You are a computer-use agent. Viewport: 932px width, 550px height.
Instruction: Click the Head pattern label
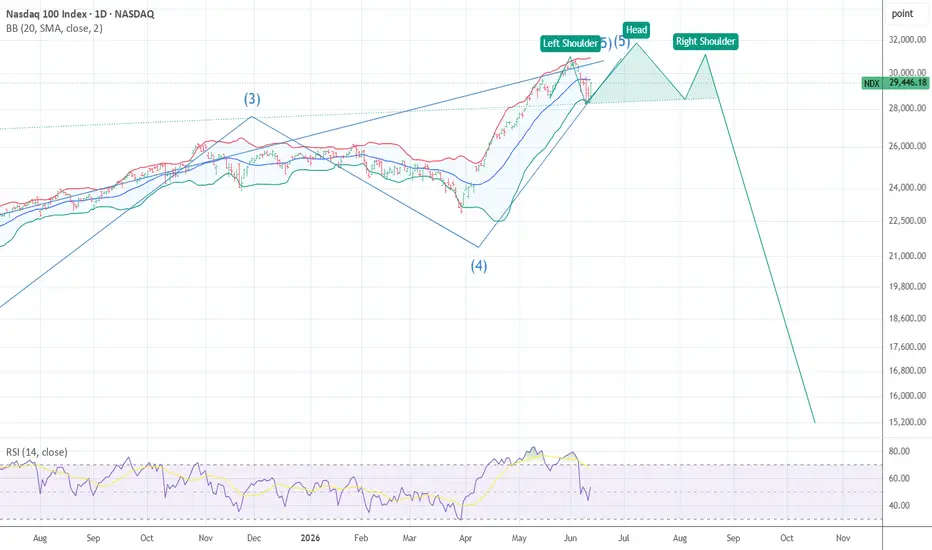(636, 30)
